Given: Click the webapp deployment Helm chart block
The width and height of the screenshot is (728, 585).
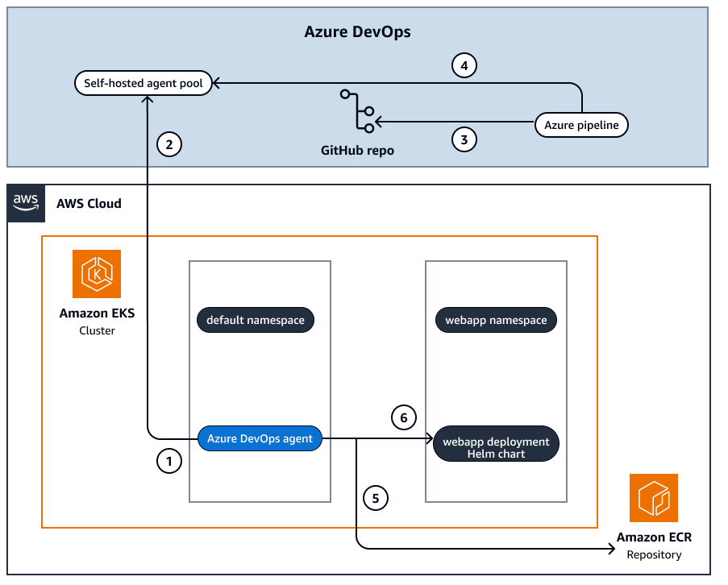Looking at the screenshot, I should point(496,443).
